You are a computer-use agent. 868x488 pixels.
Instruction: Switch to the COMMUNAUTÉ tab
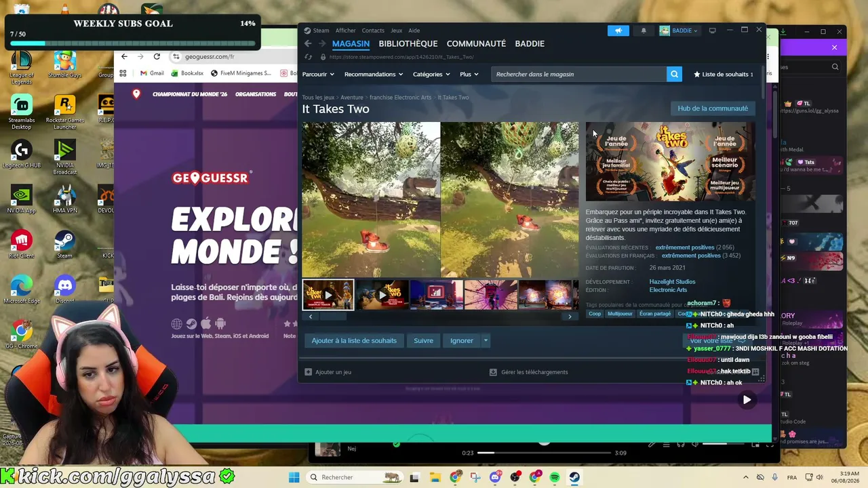[x=476, y=43]
